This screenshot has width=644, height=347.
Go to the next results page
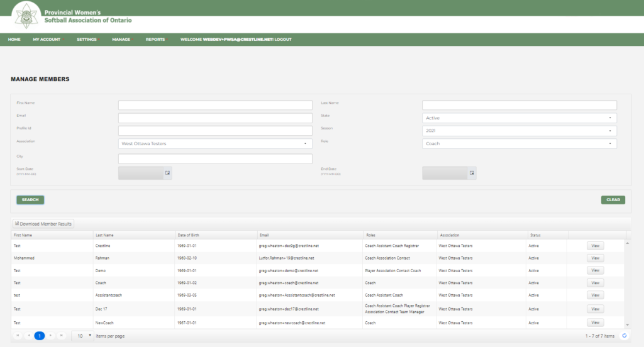click(51, 336)
